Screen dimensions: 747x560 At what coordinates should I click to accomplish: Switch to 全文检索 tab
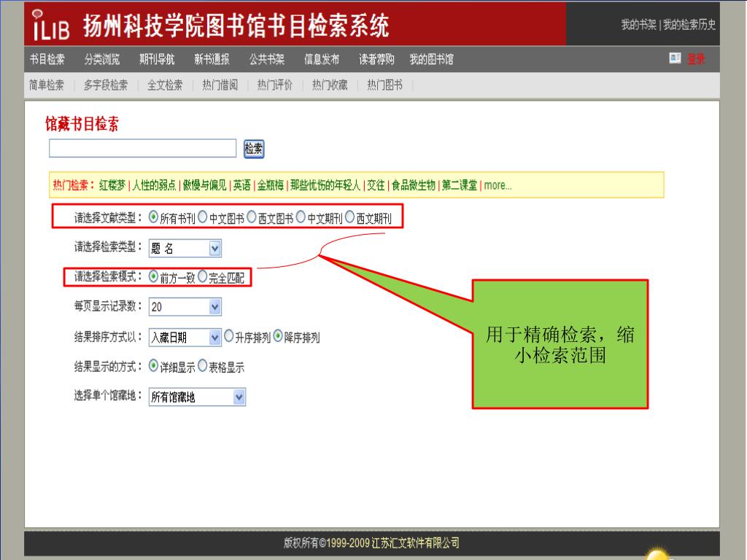[x=165, y=85]
